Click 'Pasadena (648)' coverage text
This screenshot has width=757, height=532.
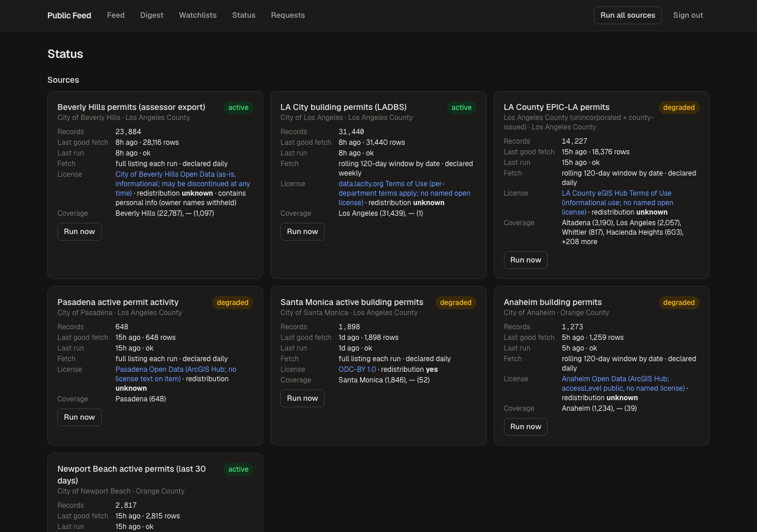(141, 399)
